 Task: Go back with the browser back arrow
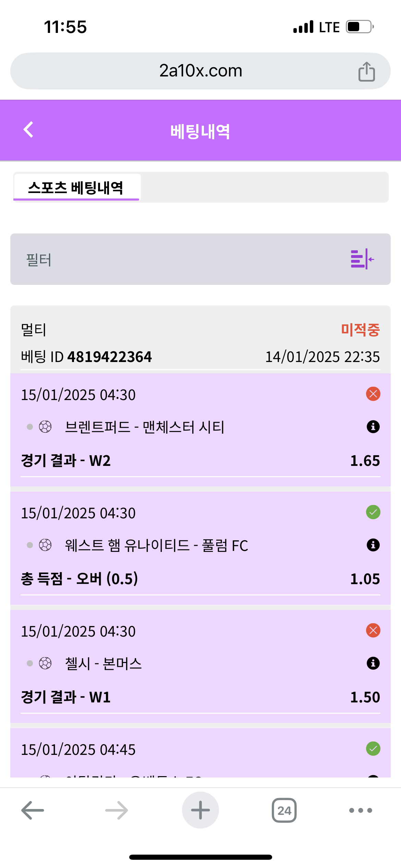[33, 810]
